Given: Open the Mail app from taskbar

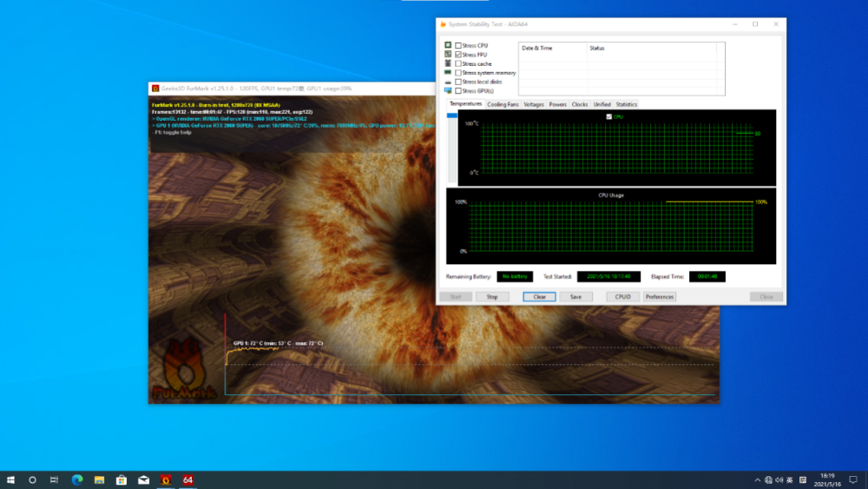Looking at the screenshot, I should coord(143,480).
